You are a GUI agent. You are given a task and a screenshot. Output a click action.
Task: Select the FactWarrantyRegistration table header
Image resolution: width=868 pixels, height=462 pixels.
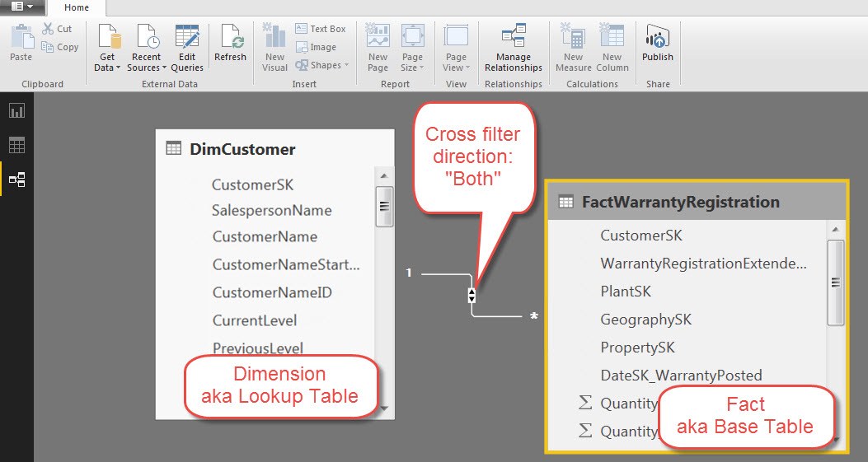point(697,202)
